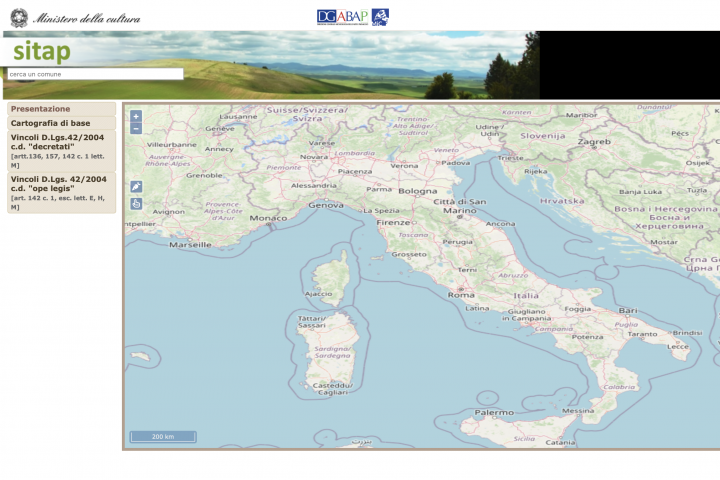Click the 200 km scale bar

tap(162, 437)
